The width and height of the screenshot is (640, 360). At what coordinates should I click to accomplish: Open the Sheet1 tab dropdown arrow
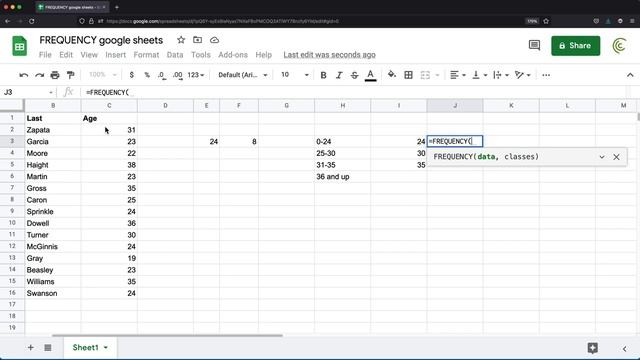106,348
